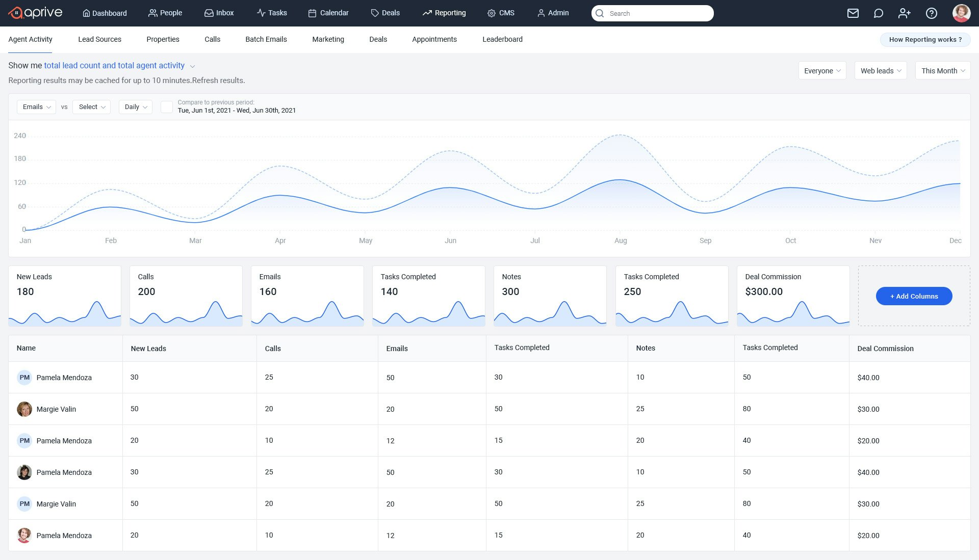Expand the Emails metric dropdown
The height and width of the screenshot is (560, 979).
coord(36,106)
